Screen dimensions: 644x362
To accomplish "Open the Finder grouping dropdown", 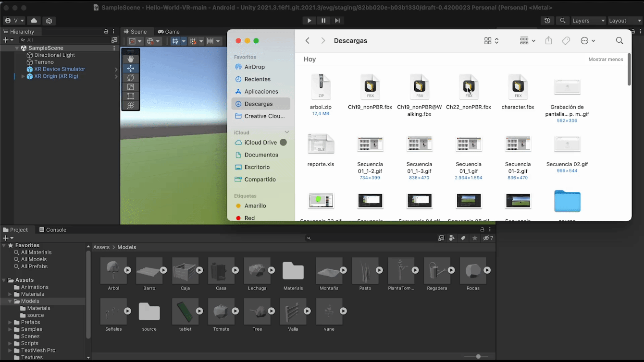I will tap(528, 41).
